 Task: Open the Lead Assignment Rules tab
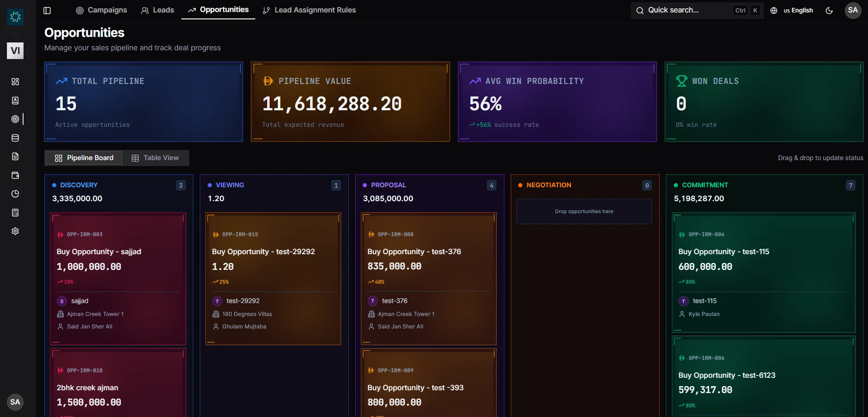[309, 10]
